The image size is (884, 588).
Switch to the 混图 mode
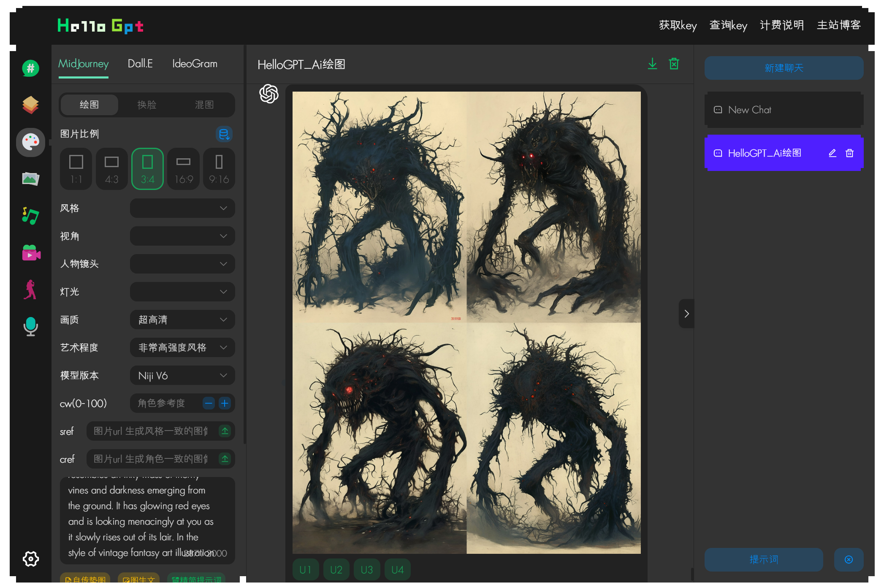pyautogui.click(x=204, y=105)
